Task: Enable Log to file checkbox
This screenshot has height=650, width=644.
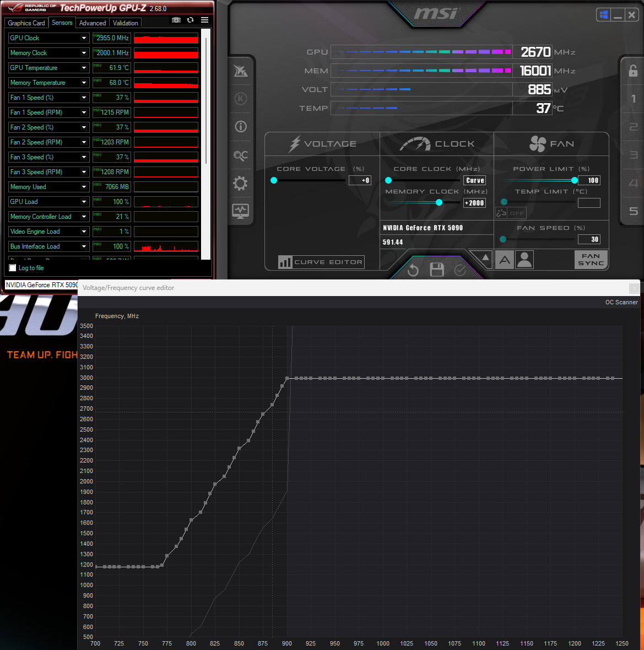Action: tap(13, 268)
